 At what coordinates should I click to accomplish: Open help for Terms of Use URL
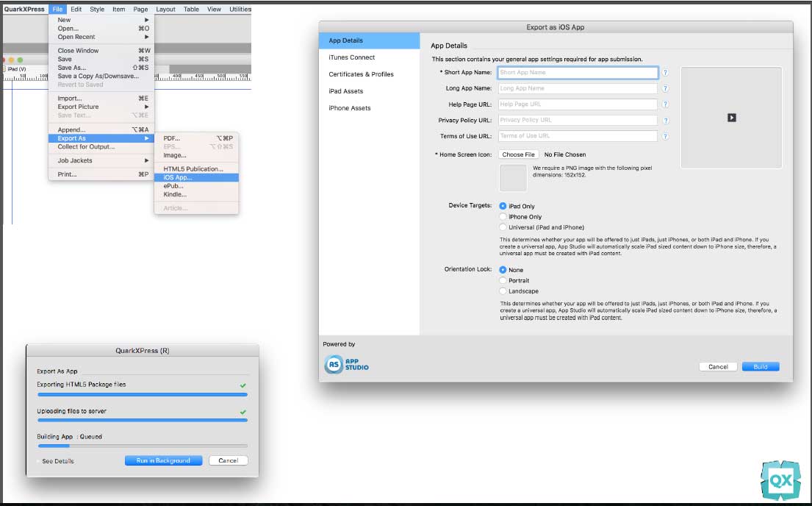coord(666,136)
